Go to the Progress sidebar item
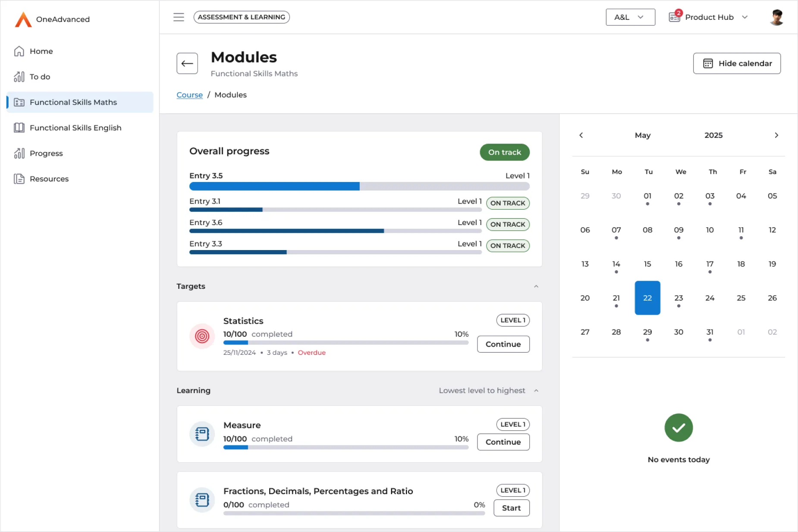This screenshot has width=798, height=532. pos(46,153)
